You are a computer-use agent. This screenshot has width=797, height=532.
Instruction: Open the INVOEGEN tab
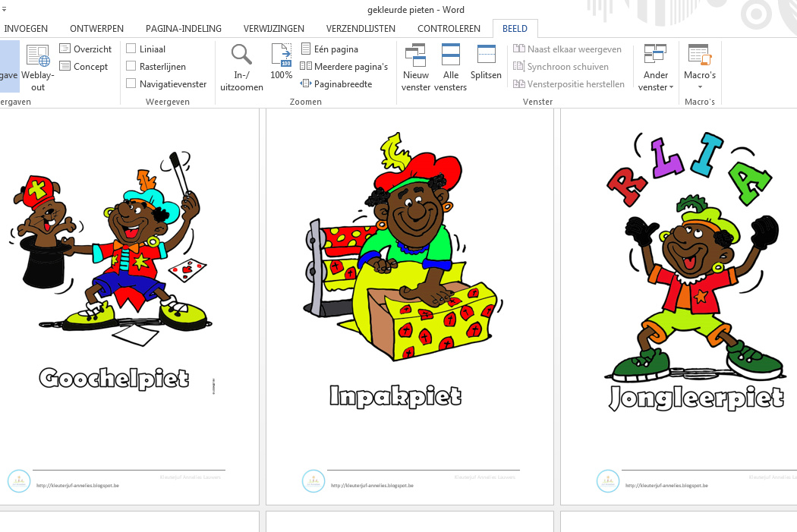coord(26,29)
